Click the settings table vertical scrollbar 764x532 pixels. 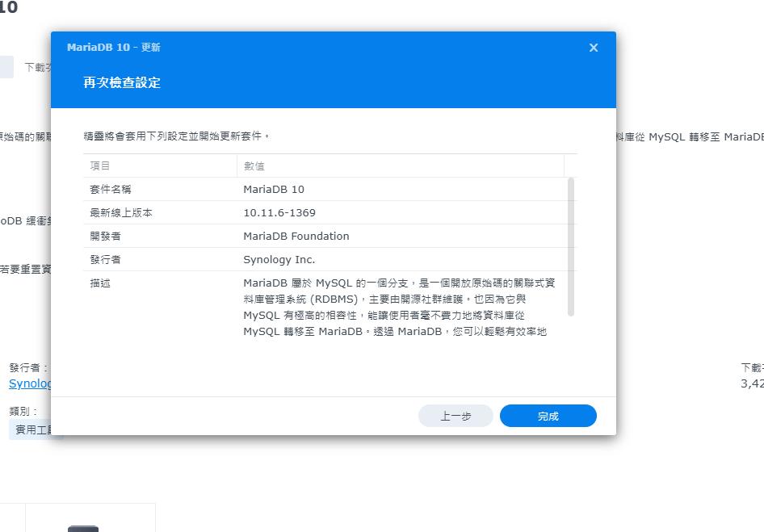click(x=571, y=247)
